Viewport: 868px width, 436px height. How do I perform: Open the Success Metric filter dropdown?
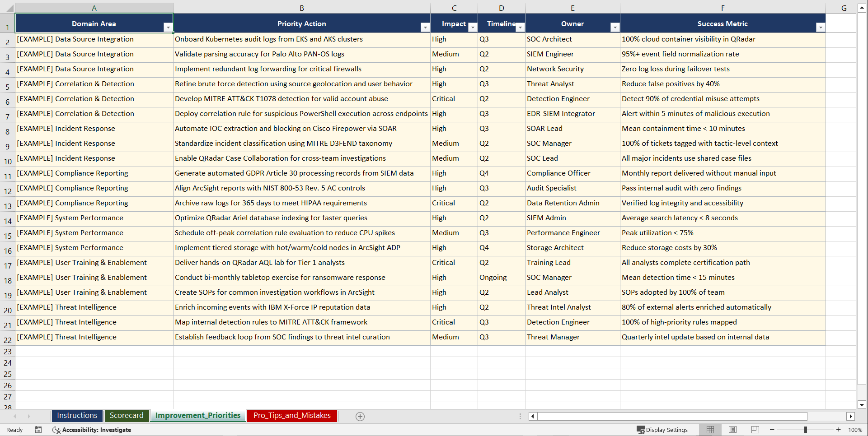click(x=821, y=27)
